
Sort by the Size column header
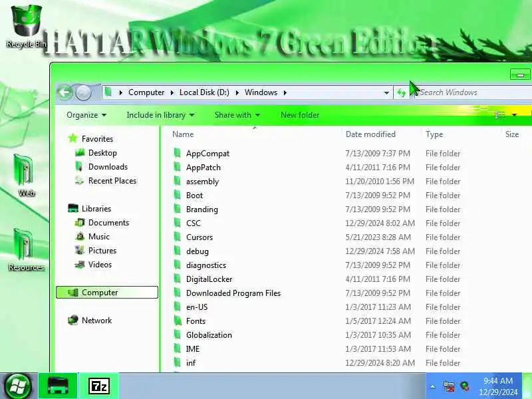tap(512, 134)
